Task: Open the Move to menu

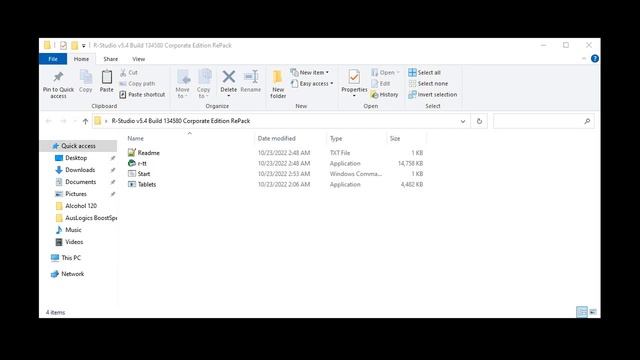Action: pos(182,84)
